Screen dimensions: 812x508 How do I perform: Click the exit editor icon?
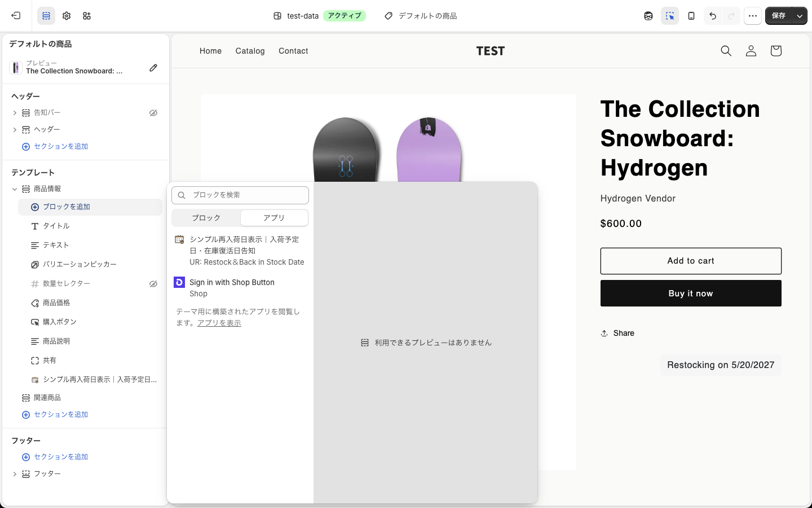[16, 16]
